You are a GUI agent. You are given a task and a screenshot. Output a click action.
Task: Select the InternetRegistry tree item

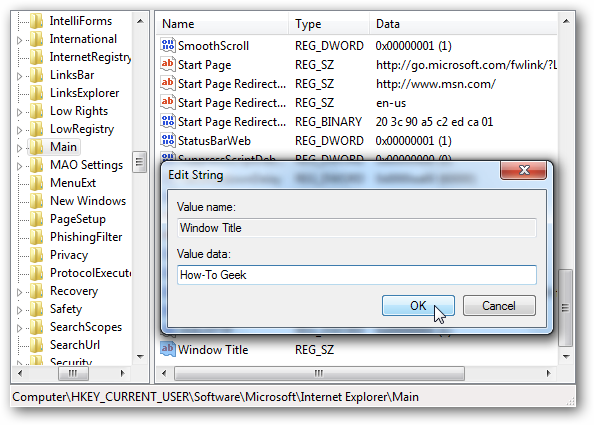[x=91, y=57]
